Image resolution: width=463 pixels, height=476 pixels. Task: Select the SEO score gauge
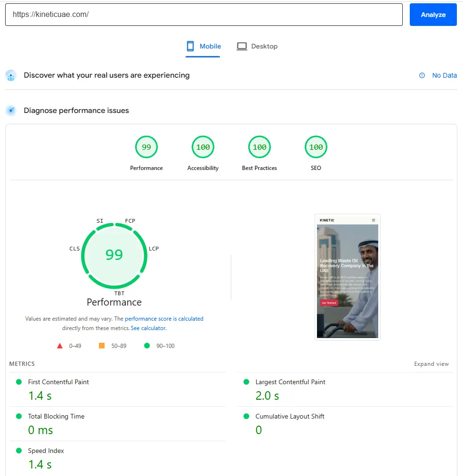316,147
